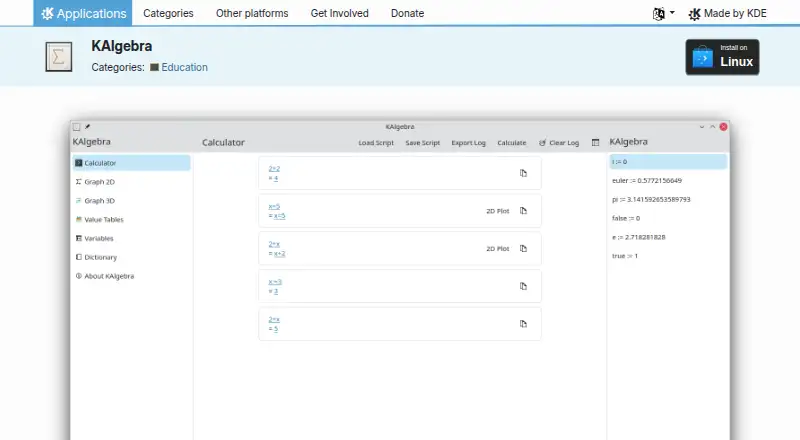This screenshot has height=440, width=800.
Task: Click the Load Script toolbar button
Action: (376, 143)
